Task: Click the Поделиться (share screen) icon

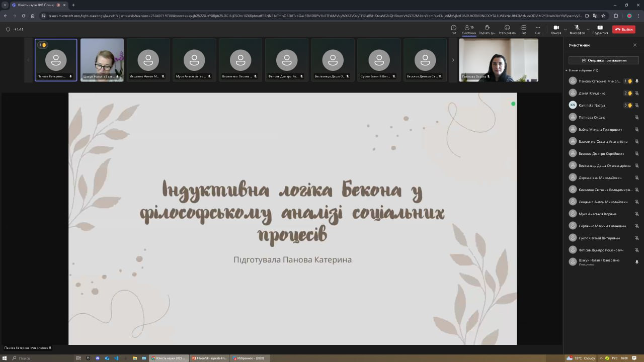Action: pyautogui.click(x=600, y=29)
